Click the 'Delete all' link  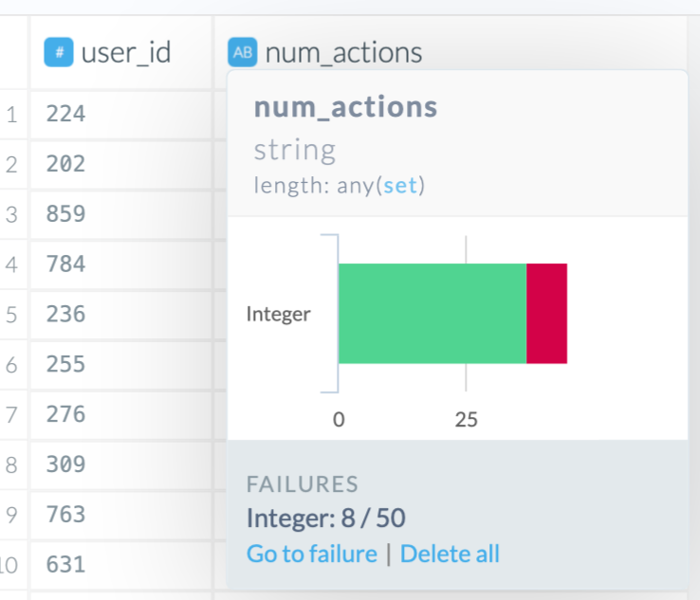(x=450, y=554)
